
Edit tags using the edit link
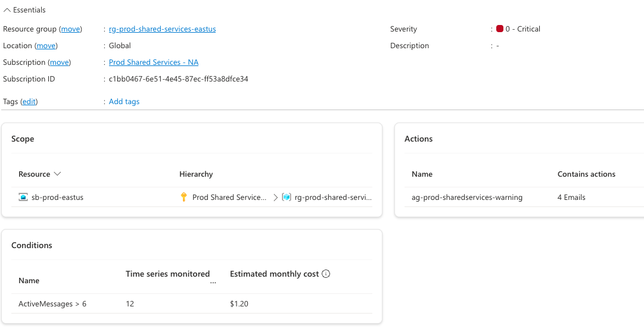(29, 101)
